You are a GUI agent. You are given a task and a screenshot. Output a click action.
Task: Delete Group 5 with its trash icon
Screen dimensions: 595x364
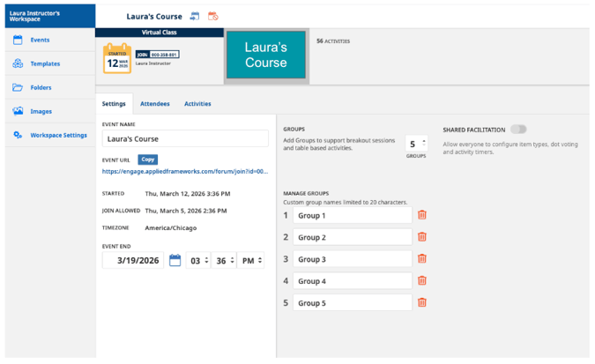(x=421, y=302)
